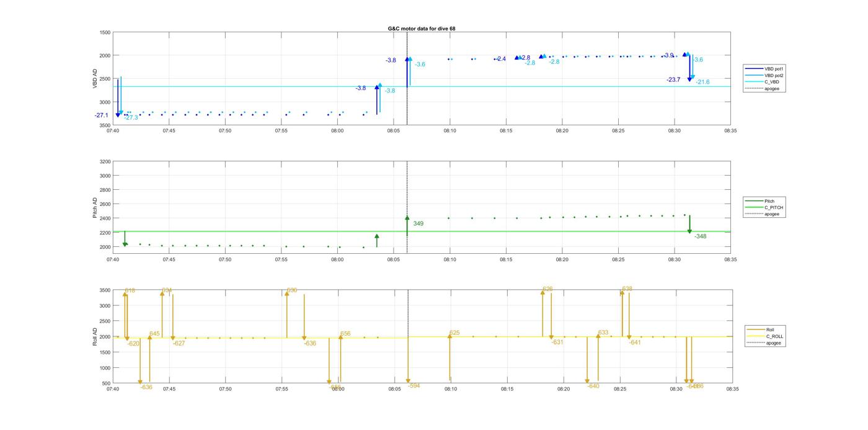The width and height of the screenshot is (868, 430).
Task: Click the '625' roll data label
Action: (454, 333)
